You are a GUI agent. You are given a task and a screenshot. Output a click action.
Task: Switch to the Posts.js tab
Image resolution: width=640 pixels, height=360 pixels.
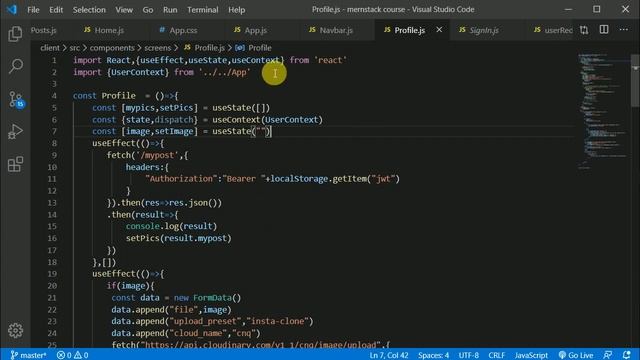pyautogui.click(x=43, y=30)
